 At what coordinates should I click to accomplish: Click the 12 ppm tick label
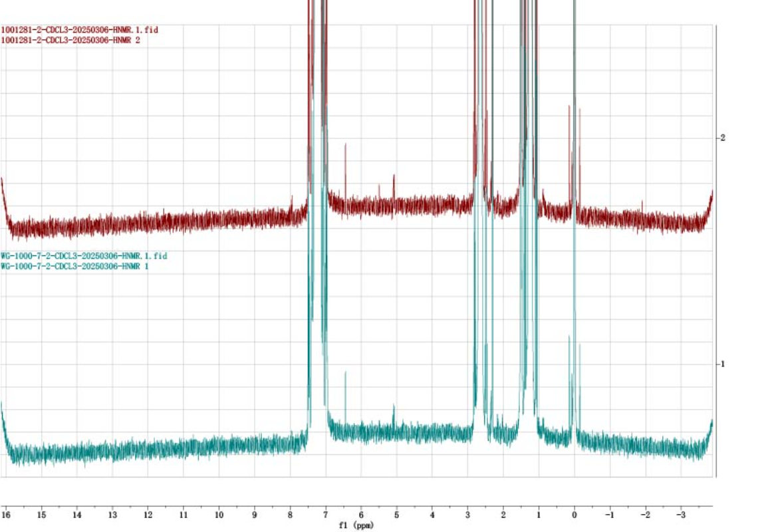point(148,515)
